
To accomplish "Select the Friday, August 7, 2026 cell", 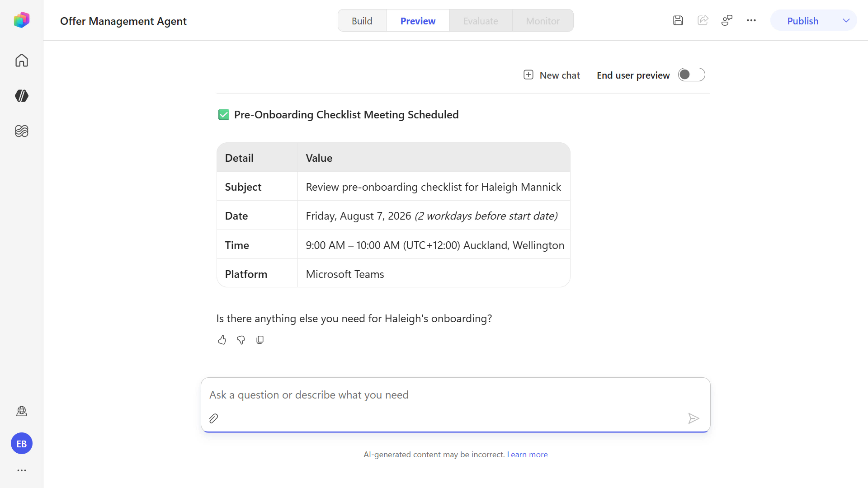I will tap(434, 216).
